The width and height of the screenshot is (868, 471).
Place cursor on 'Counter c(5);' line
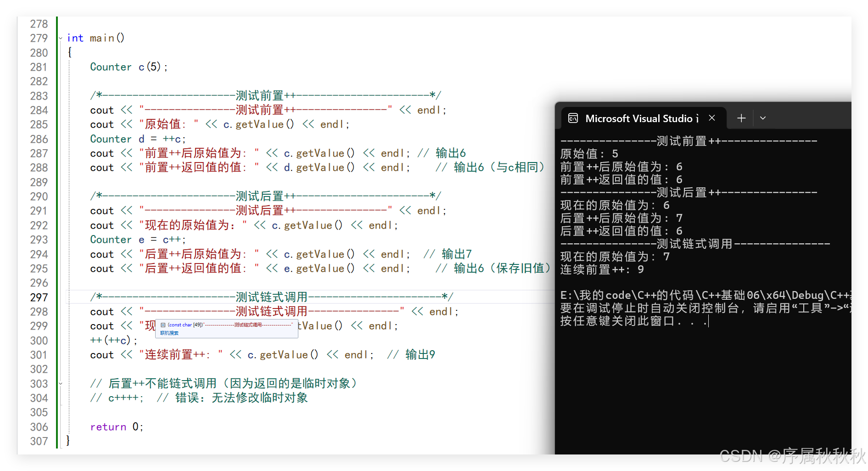tap(129, 67)
